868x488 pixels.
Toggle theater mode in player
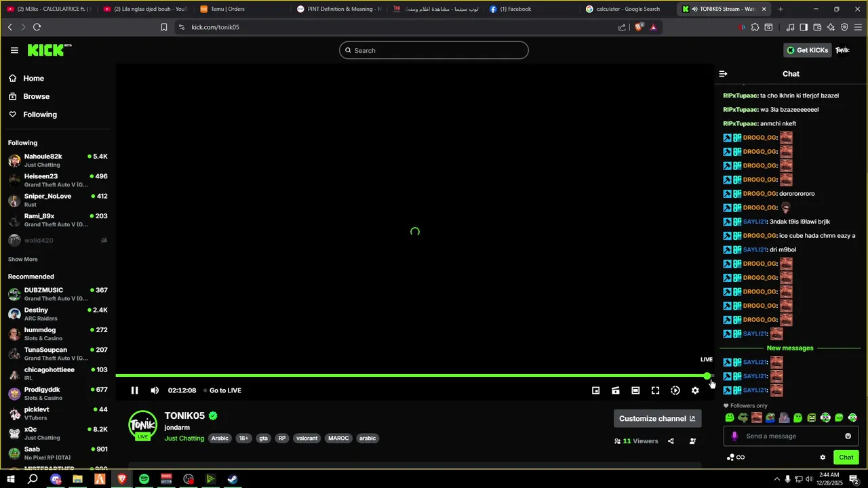635,390
